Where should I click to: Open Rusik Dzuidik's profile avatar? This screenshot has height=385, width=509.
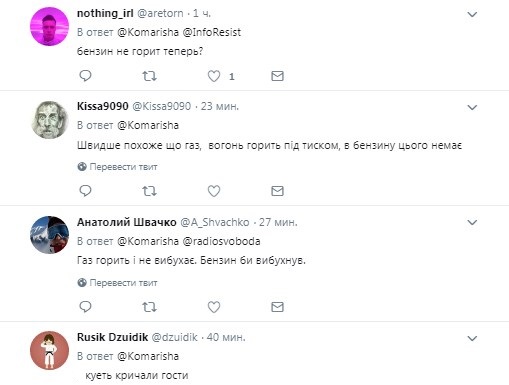[49, 350]
